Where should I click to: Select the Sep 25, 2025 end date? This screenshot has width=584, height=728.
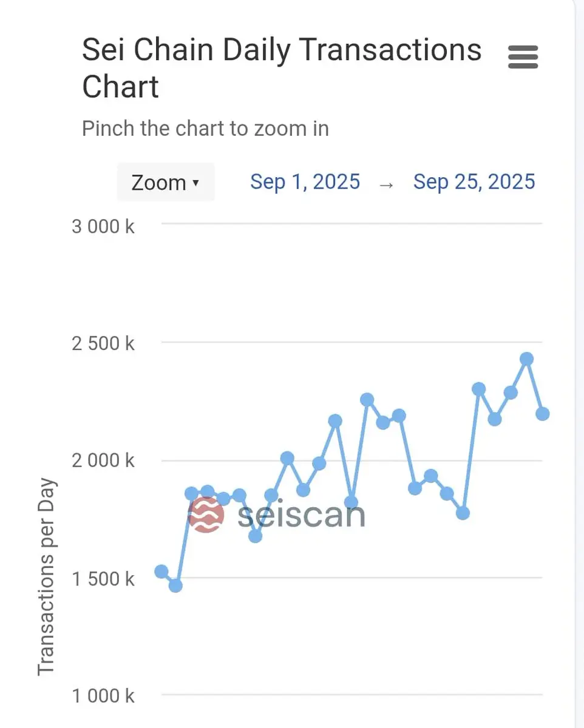[x=474, y=182]
